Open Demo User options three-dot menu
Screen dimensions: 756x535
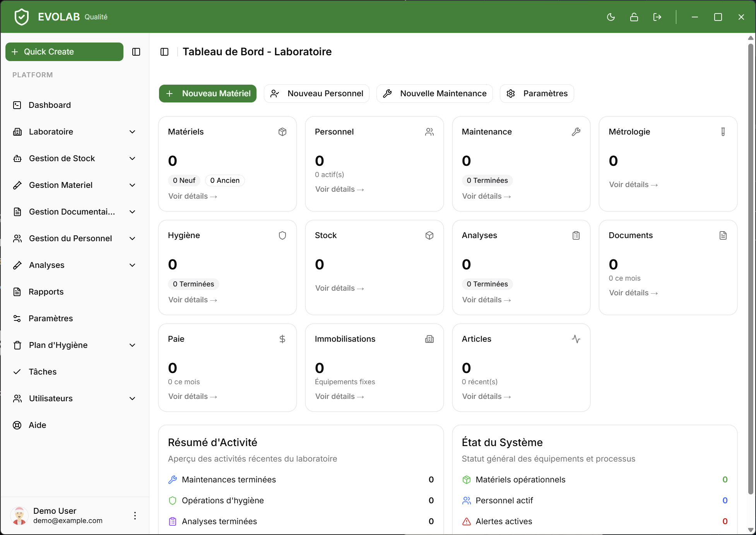click(135, 516)
